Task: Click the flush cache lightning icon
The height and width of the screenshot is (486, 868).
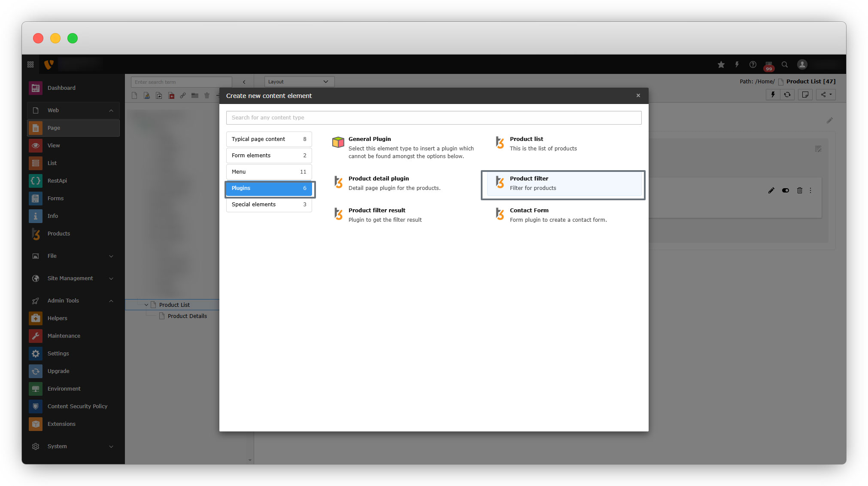Action: point(737,64)
